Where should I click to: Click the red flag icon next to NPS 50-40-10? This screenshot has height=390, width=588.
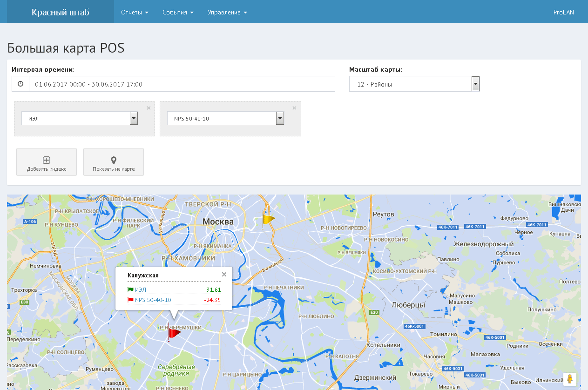point(131,300)
